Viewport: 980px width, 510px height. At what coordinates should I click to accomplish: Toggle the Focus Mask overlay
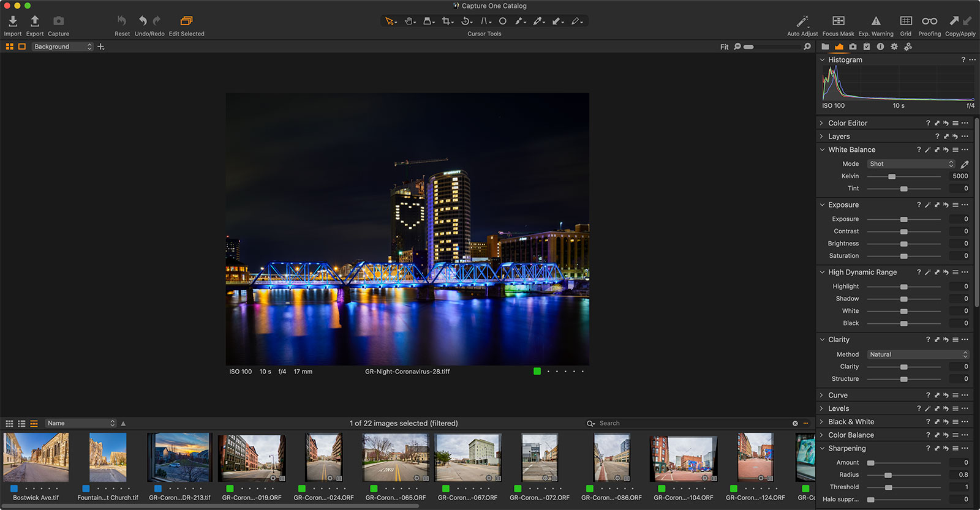(838, 21)
